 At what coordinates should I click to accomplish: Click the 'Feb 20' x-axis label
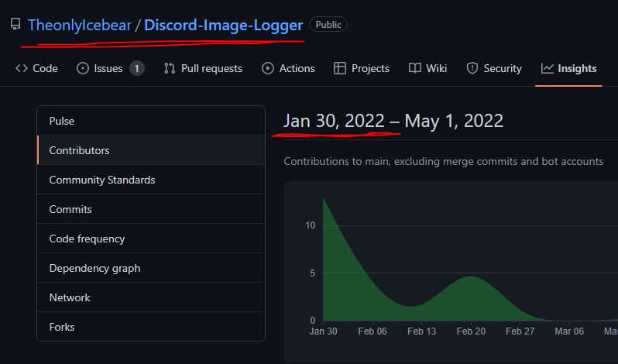(471, 331)
